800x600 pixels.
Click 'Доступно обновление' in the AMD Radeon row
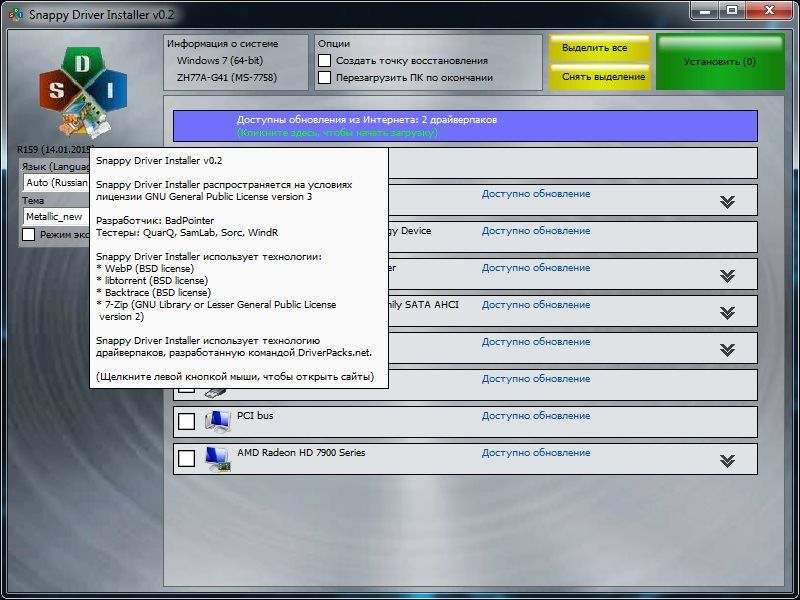tap(536, 453)
